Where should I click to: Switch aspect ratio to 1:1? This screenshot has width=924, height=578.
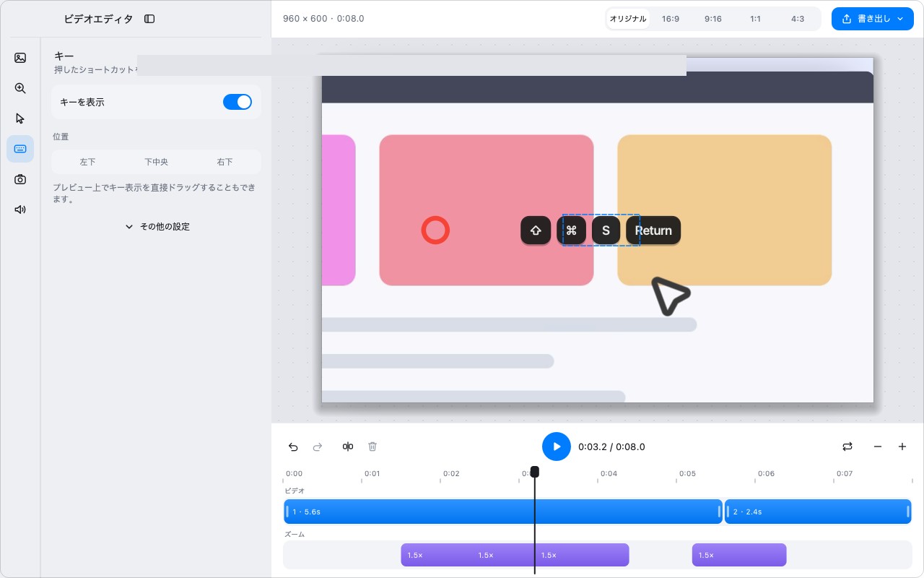[x=755, y=19]
